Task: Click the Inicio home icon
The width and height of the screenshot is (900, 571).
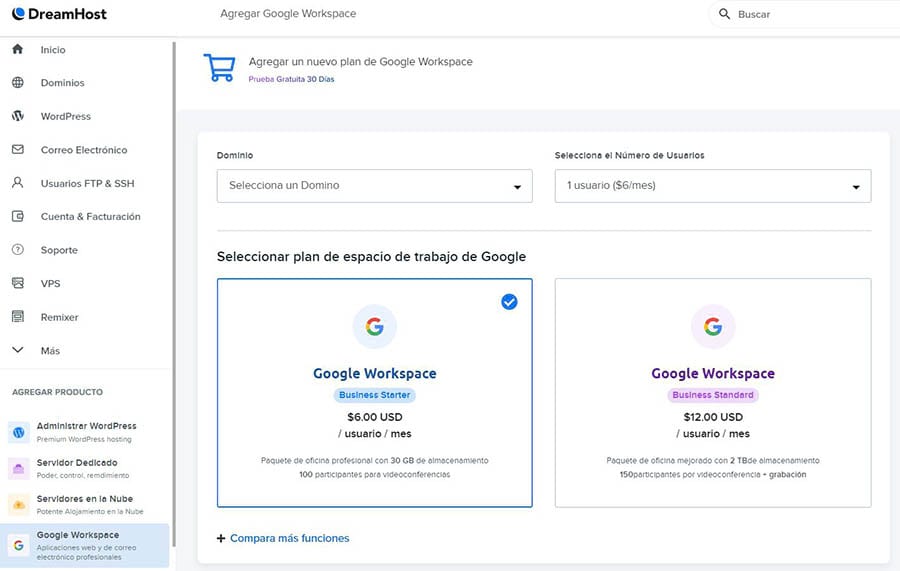Action: pos(17,49)
